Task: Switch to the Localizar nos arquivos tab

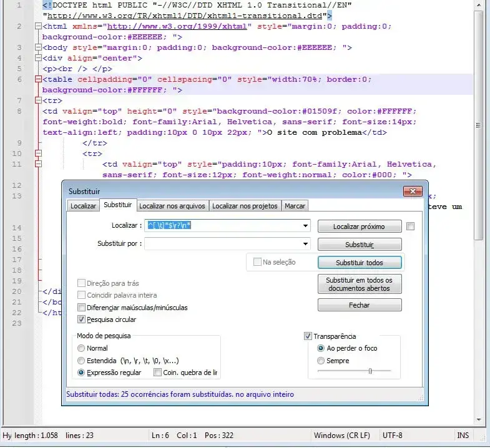Action: 172,206
